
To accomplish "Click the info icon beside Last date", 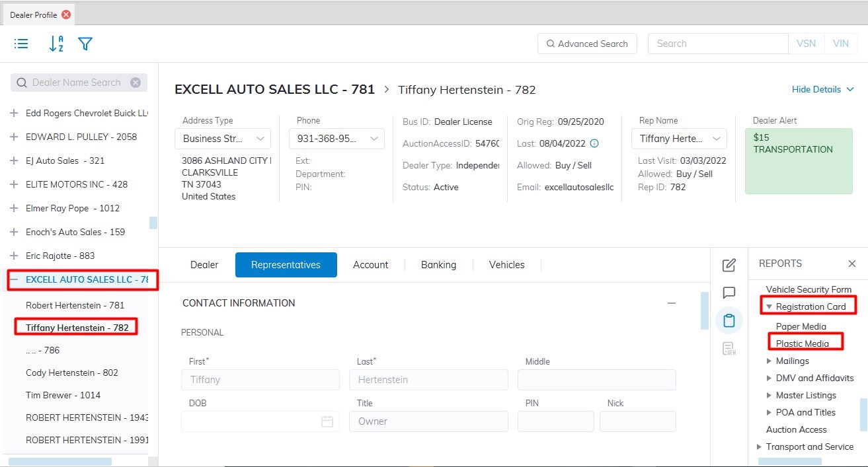I will tap(594, 143).
